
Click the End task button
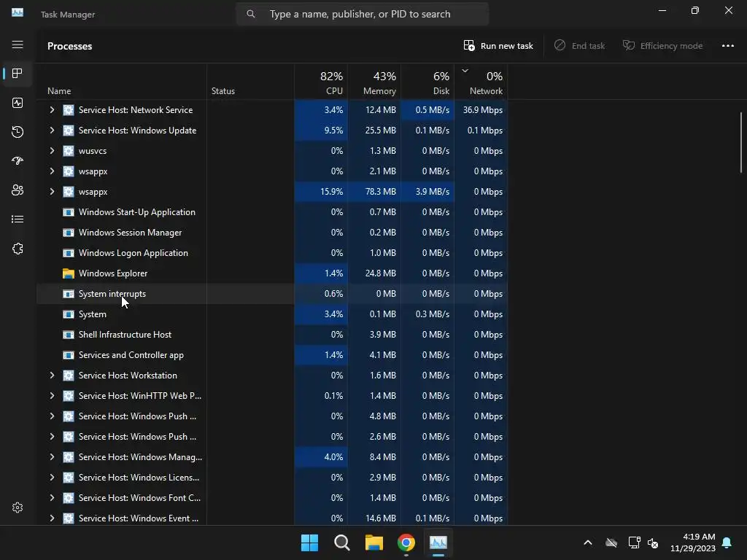point(579,46)
